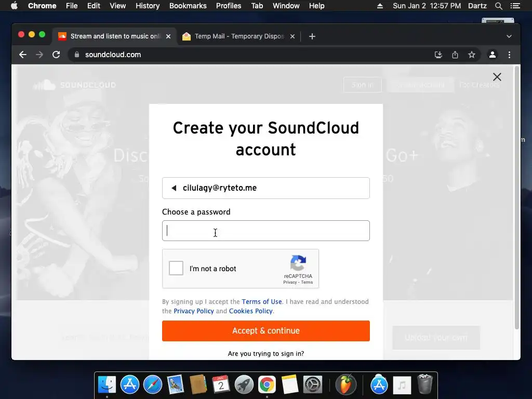Screen dimensions: 532x399
Task: Open Calendar from the Dock
Action: pyautogui.click(x=221, y=385)
